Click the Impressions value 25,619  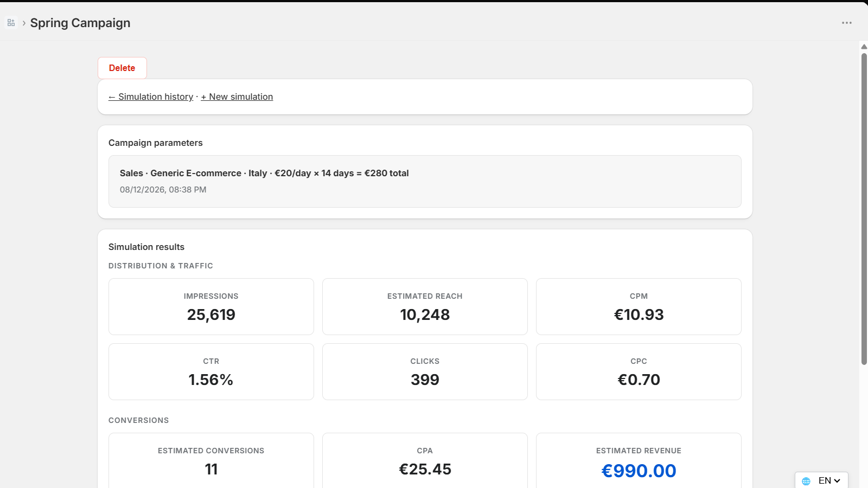point(211,314)
